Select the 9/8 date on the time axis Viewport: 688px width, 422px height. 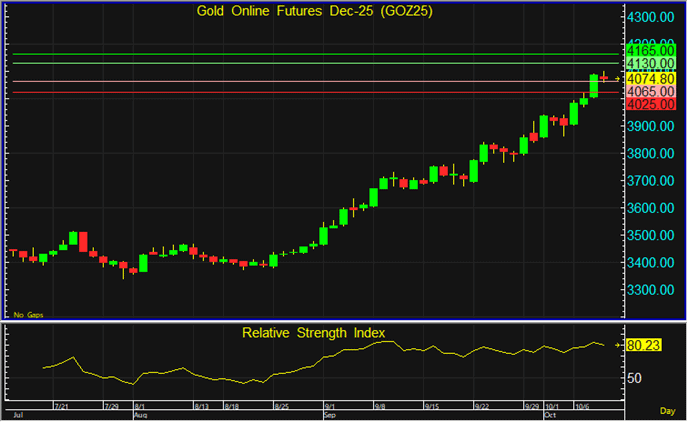(x=381, y=407)
